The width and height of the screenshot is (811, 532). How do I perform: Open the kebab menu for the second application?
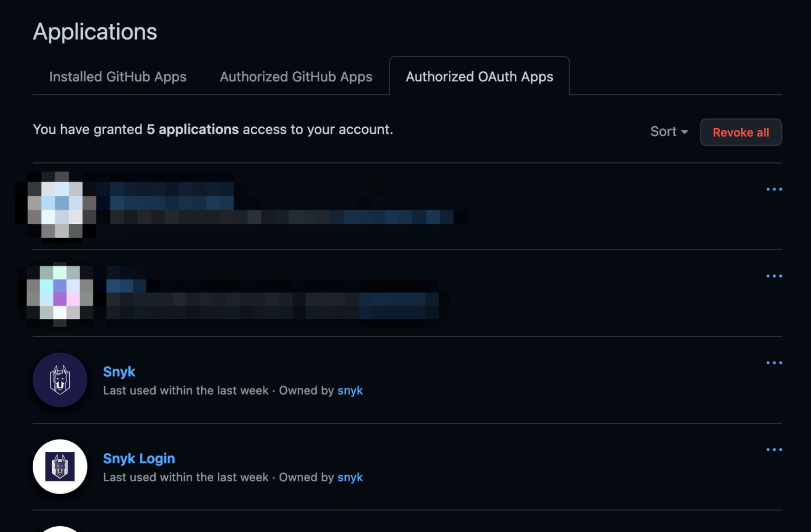774,275
